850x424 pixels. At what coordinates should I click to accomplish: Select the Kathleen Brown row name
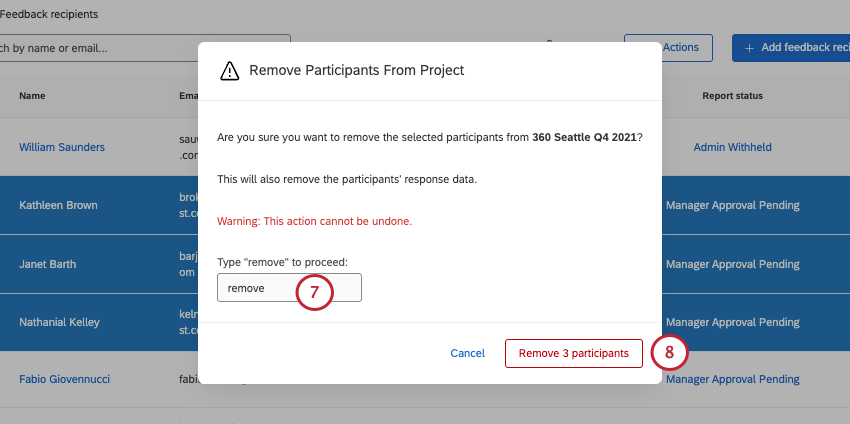[x=58, y=205]
